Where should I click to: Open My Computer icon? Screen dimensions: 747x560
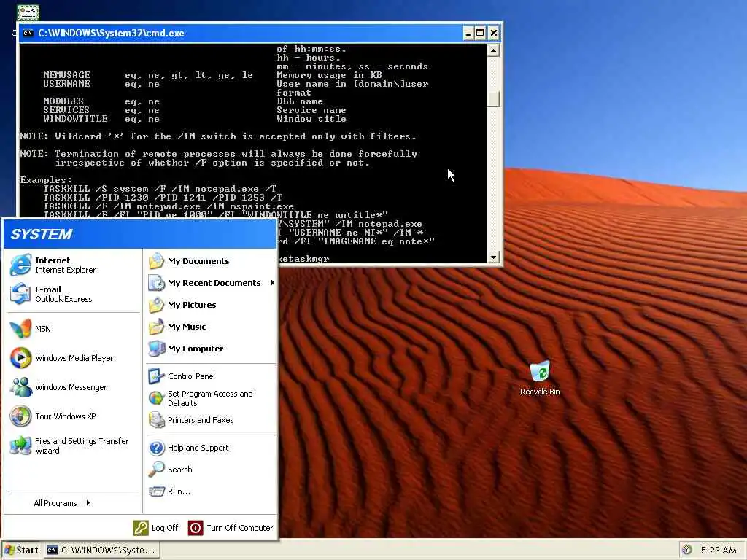point(156,349)
